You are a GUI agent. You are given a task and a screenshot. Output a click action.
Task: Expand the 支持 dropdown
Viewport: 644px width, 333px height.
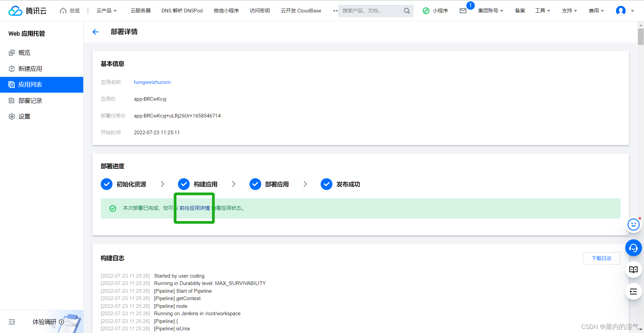coord(569,11)
